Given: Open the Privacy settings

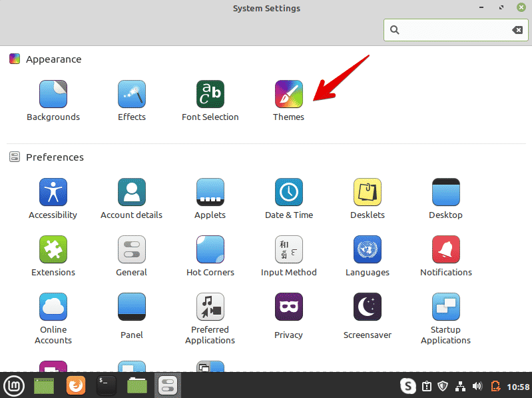Looking at the screenshot, I should coord(289,316).
